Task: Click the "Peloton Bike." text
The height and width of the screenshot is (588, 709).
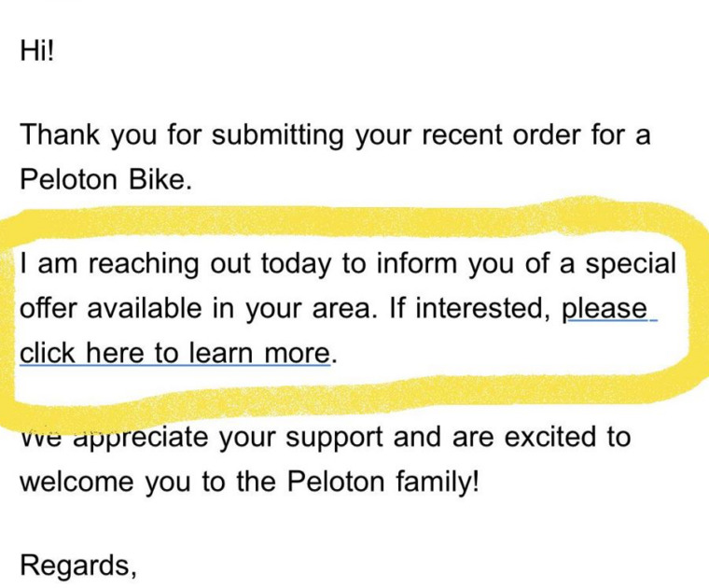Action: (104, 179)
